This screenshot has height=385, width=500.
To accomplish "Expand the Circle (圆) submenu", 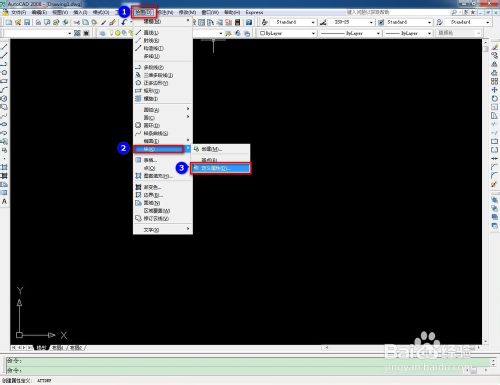I will (163, 117).
